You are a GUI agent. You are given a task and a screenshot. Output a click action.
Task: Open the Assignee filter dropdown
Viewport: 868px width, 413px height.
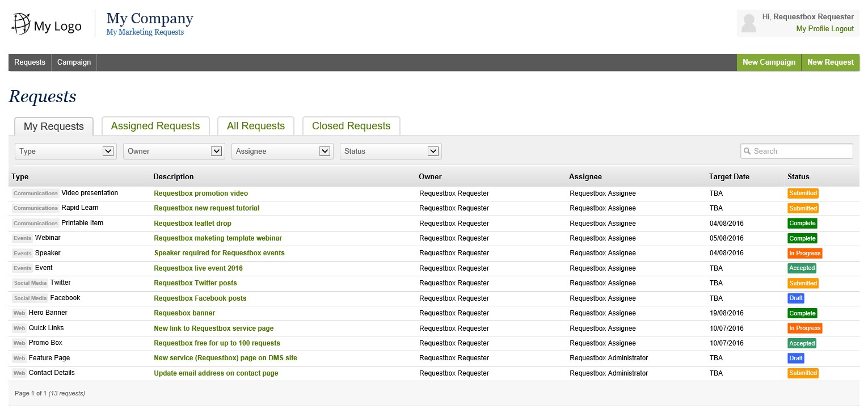click(282, 151)
